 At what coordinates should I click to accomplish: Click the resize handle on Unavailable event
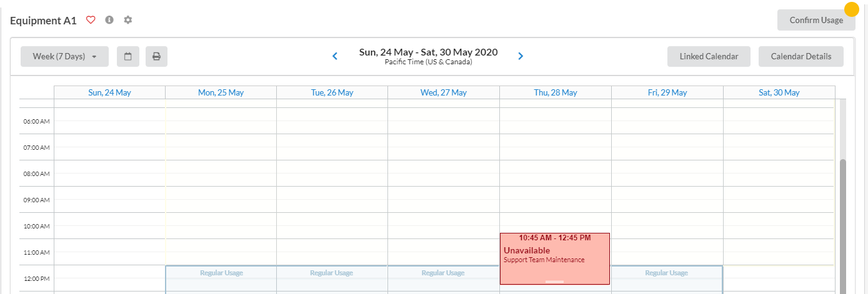pyautogui.click(x=554, y=282)
